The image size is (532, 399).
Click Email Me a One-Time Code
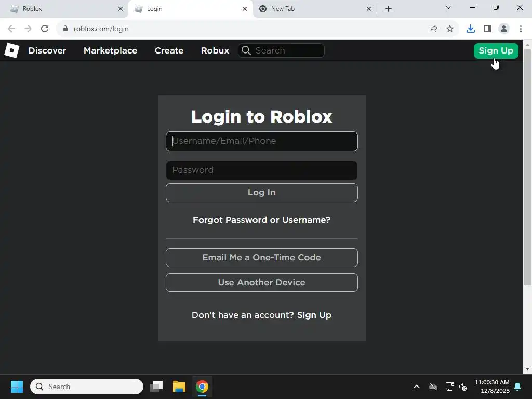click(262, 258)
